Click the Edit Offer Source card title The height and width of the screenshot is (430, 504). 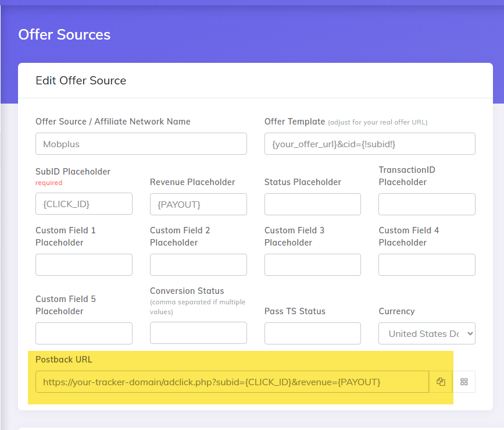click(81, 80)
